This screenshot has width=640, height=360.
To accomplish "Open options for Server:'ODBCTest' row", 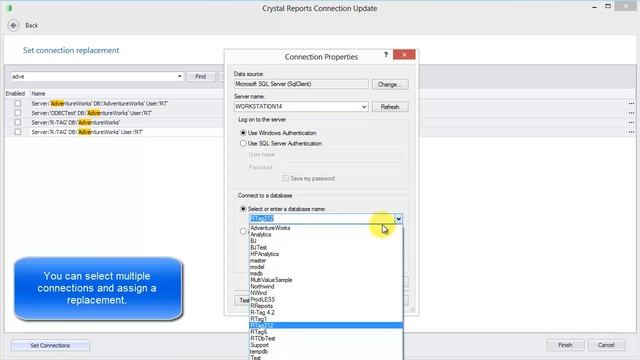I will (x=631, y=113).
